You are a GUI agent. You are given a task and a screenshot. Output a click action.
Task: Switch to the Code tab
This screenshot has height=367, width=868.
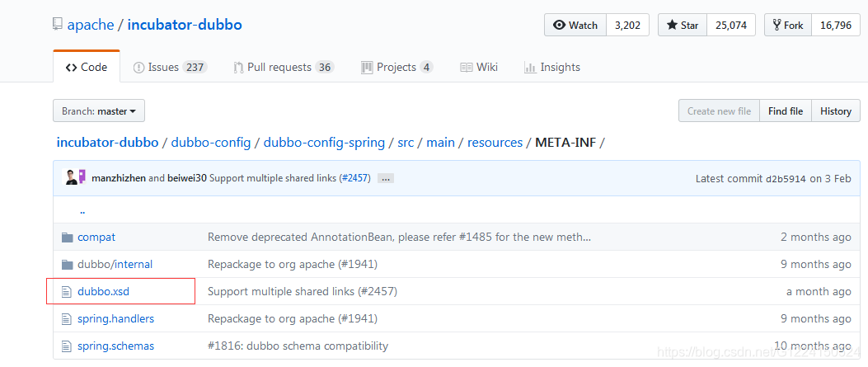point(87,67)
